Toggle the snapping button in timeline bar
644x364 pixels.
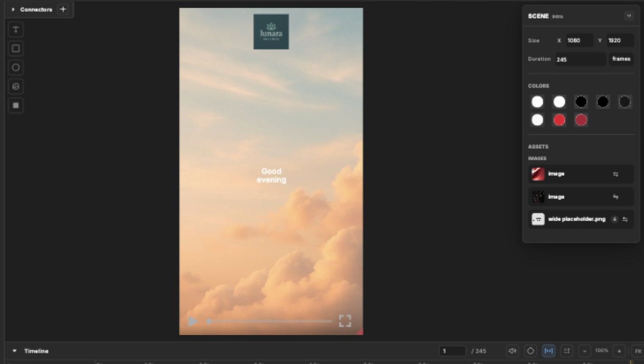point(548,351)
